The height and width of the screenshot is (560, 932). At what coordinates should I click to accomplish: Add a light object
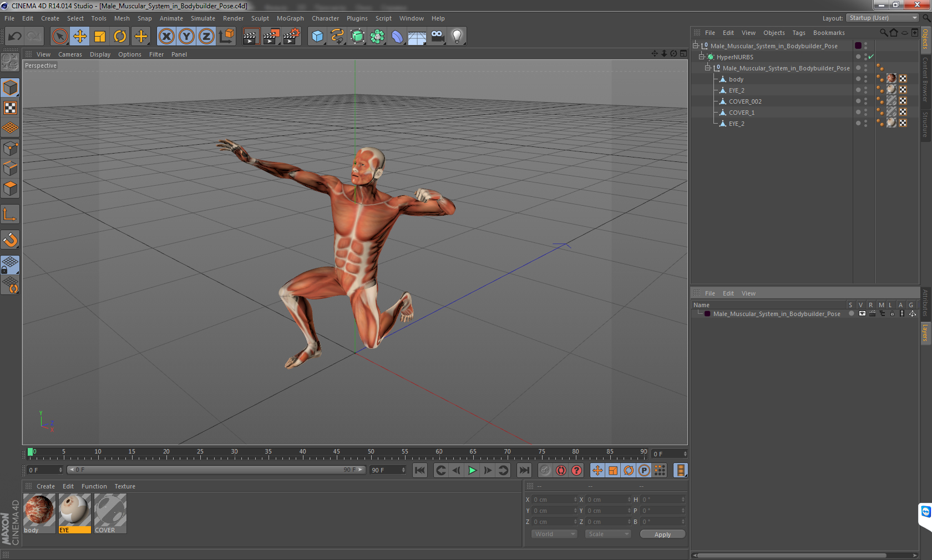coord(457,37)
